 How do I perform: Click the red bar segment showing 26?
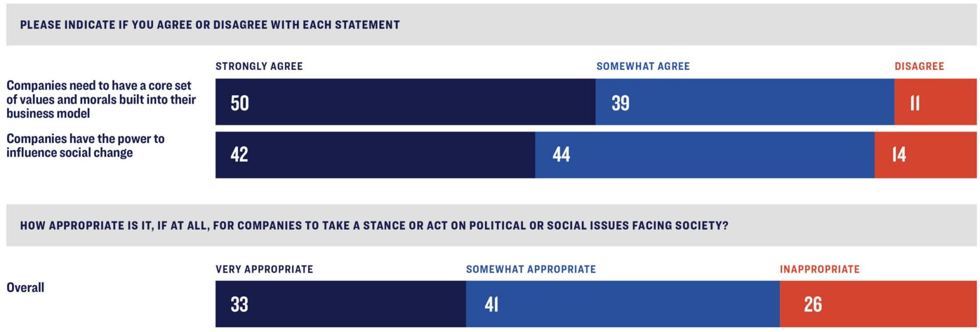(878, 304)
